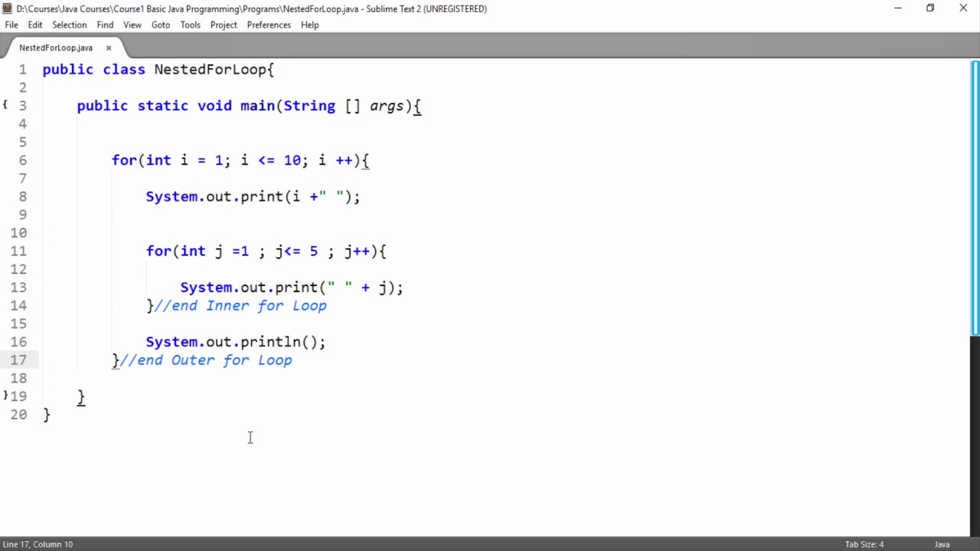This screenshot has height=551, width=980.
Task: Click line number 3 in the gutter
Action: tap(23, 106)
